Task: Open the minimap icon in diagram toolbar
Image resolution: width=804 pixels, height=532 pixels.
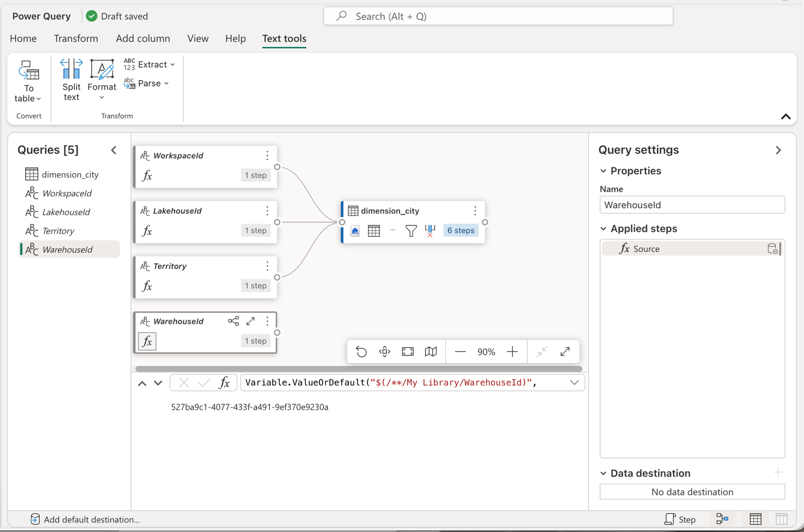Action: tap(431, 352)
